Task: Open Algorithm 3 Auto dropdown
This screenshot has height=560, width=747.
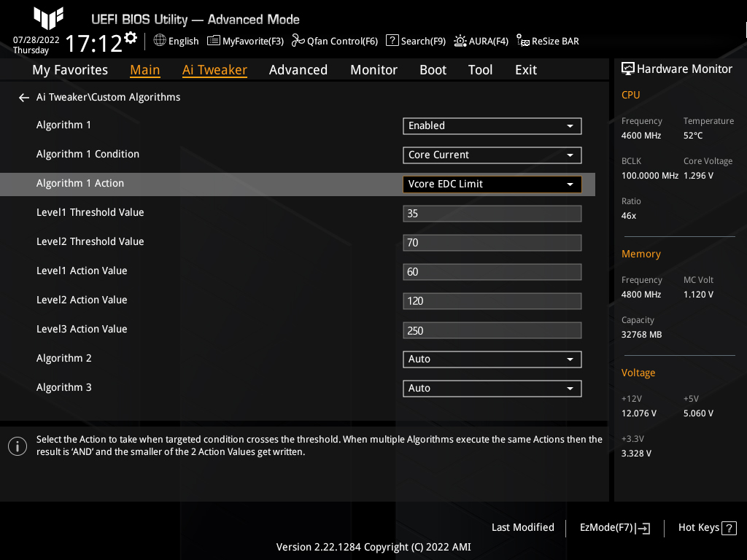Action: [x=492, y=389]
